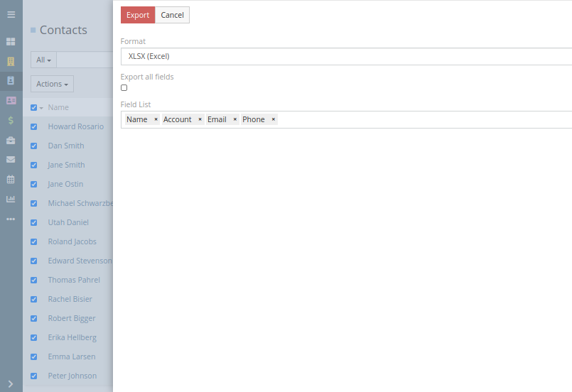Open Robert Bigger contact link
Image resolution: width=572 pixels, height=392 pixels.
[72, 318]
